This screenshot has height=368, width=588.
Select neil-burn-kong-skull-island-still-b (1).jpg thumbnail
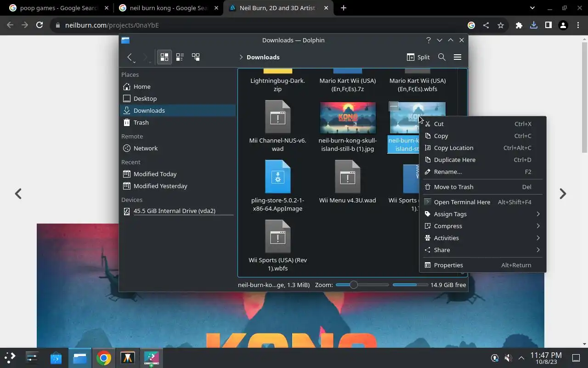[348, 118]
